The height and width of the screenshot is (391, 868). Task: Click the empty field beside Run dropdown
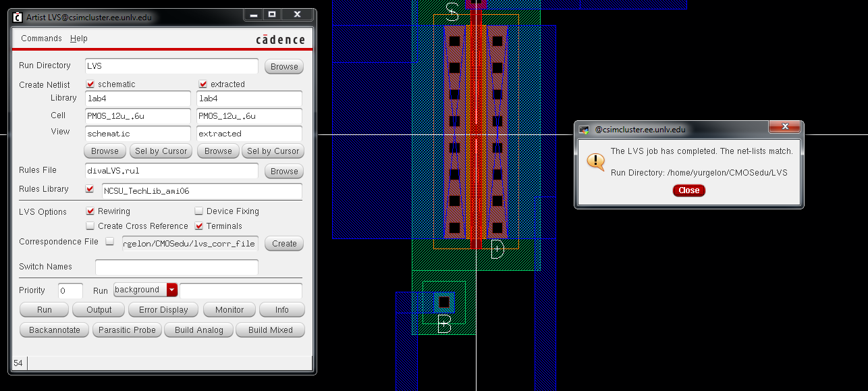tap(241, 290)
